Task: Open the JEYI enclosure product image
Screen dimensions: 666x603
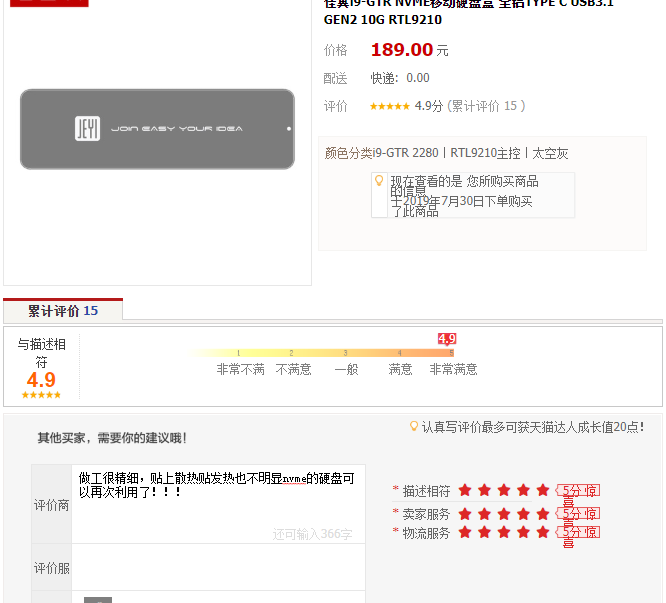Action: tap(157, 129)
